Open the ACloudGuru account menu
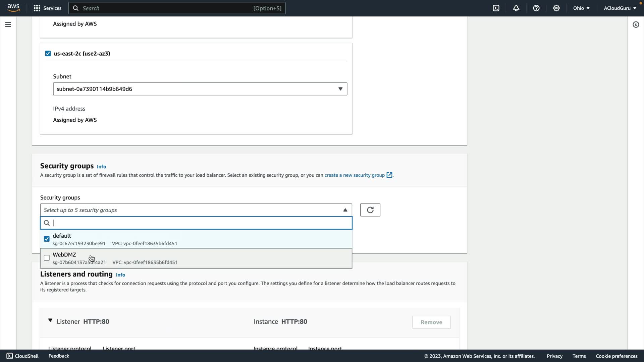The height and width of the screenshot is (362, 644). 620,8
